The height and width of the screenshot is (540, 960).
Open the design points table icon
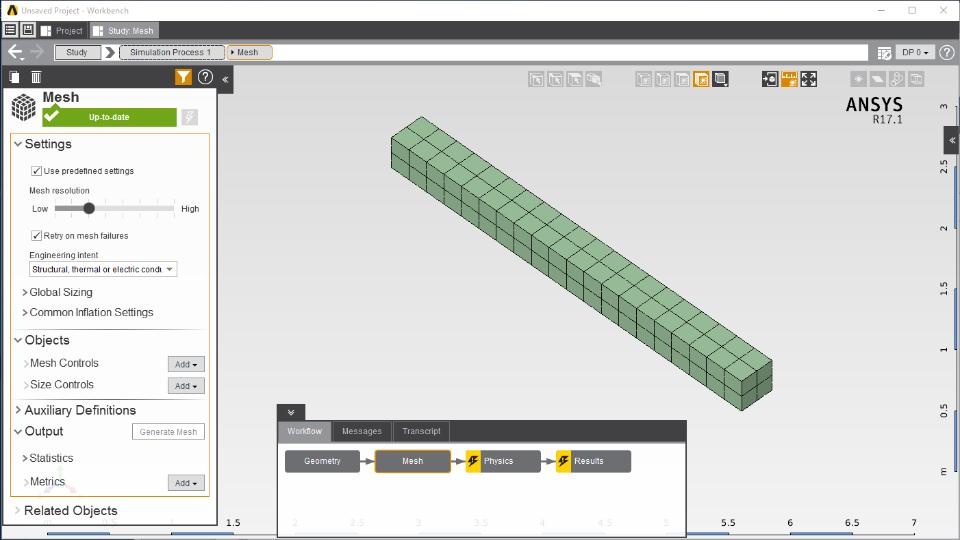pyautogui.click(x=884, y=53)
